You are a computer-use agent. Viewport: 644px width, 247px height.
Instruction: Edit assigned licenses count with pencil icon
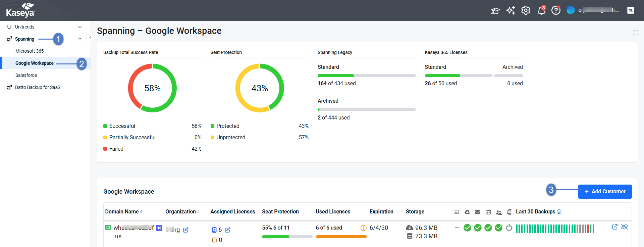[228, 230]
